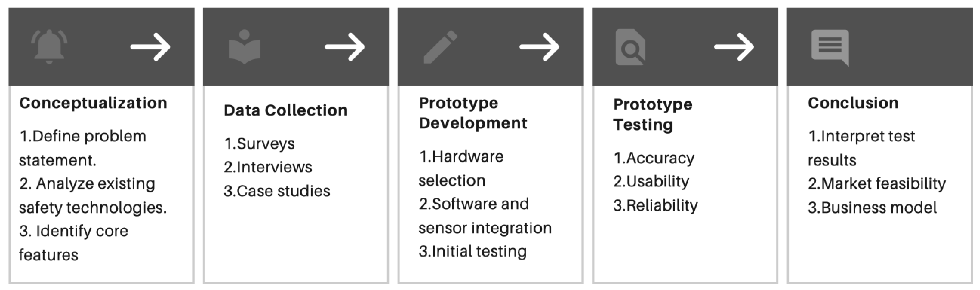The width and height of the screenshot is (980, 290).
Task: Click the arrow in the Prototype Testing header
Action: point(734,47)
